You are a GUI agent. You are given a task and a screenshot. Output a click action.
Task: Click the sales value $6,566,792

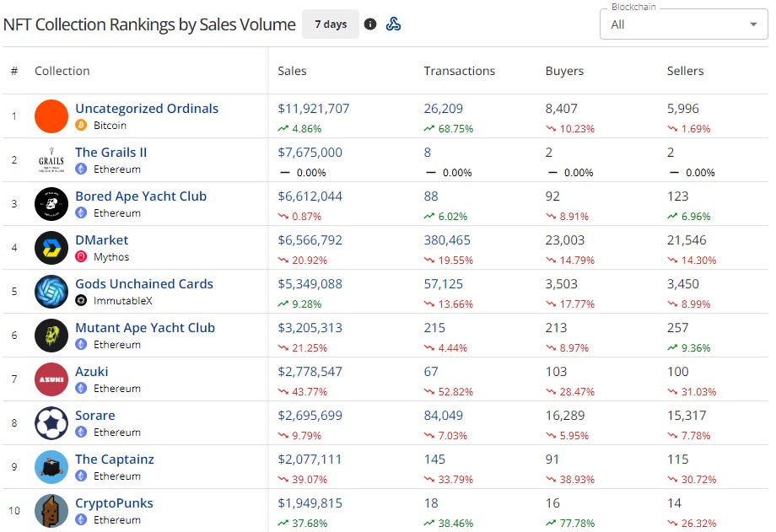(310, 240)
